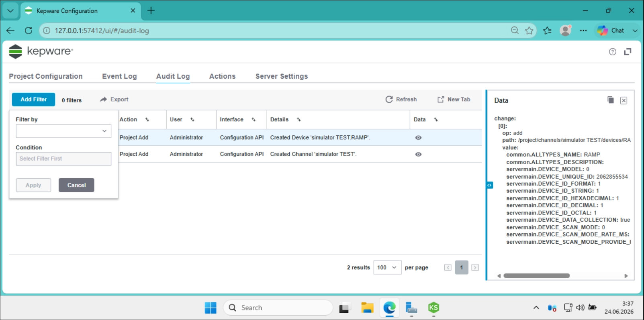Close the Data panel
The height and width of the screenshot is (320, 644).
624,100
